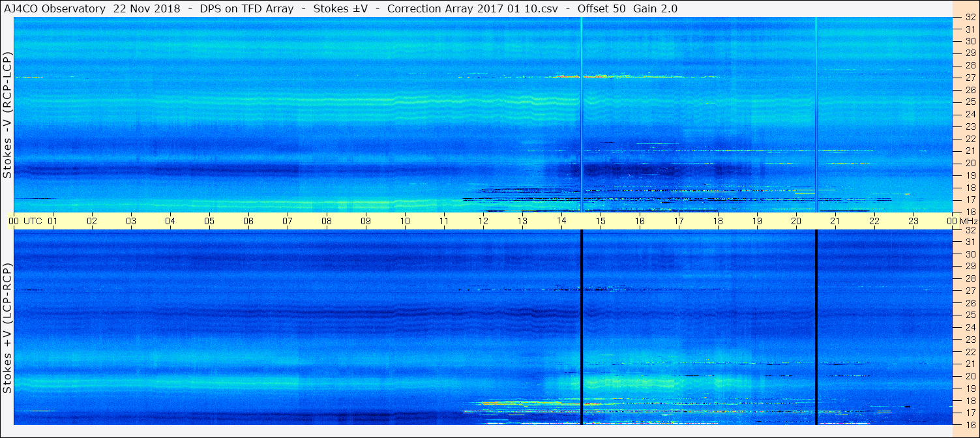Select the 27 MHz label on the Stokes -V scale
Image resolution: width=980 pixels, height=438 pixels.
pos(970,78)
